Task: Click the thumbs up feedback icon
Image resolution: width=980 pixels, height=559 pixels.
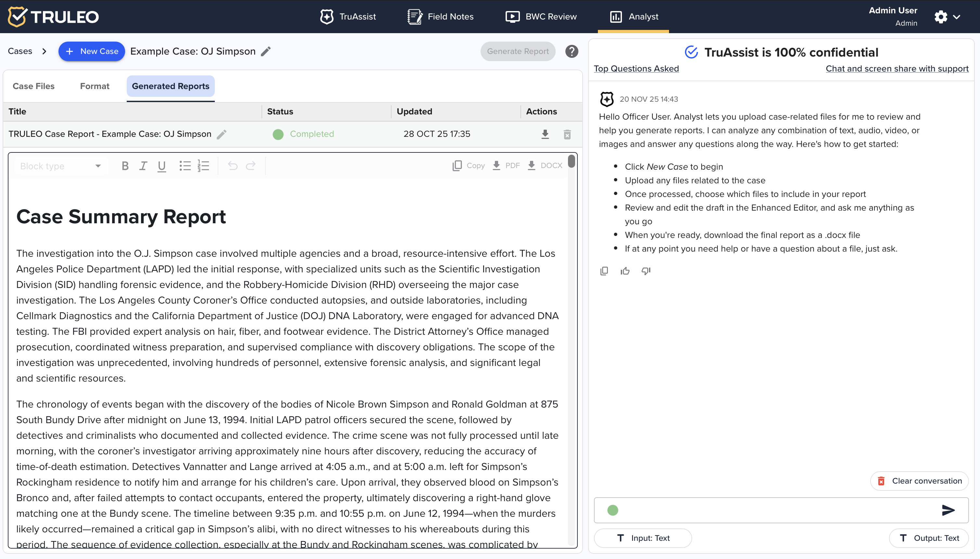Action: (625, 271)
